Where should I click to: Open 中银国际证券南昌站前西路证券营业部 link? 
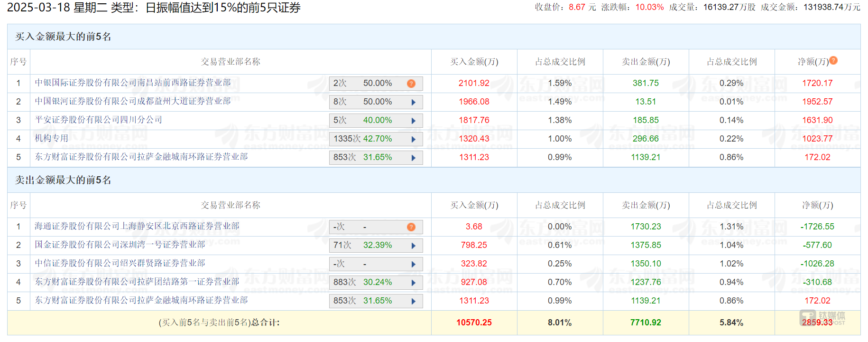[x=133, y=83]
